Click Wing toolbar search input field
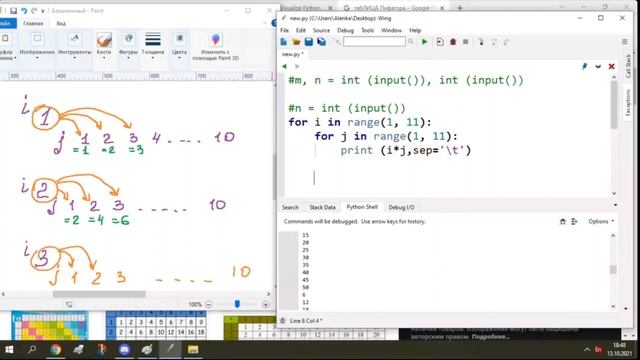The image size is (640, 360). point(374,42)
